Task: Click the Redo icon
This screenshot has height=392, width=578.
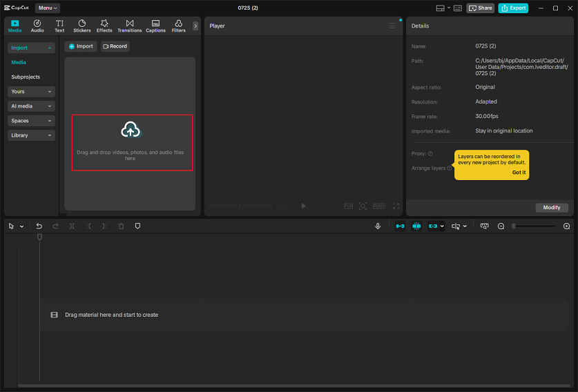Action: click(x=56, y=226)
